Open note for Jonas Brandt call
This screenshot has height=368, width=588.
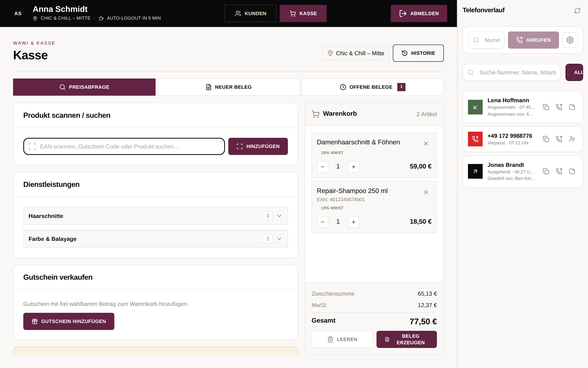[x=572, y=171]
